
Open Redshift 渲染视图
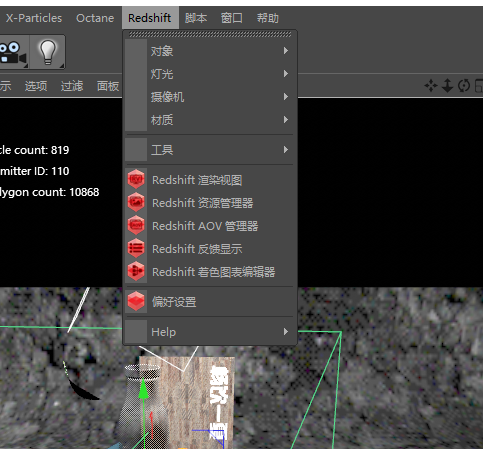tap(210, 180)
